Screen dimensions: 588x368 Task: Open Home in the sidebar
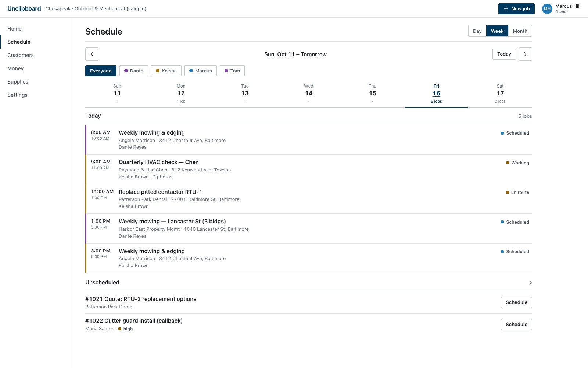tap(37, 29)
